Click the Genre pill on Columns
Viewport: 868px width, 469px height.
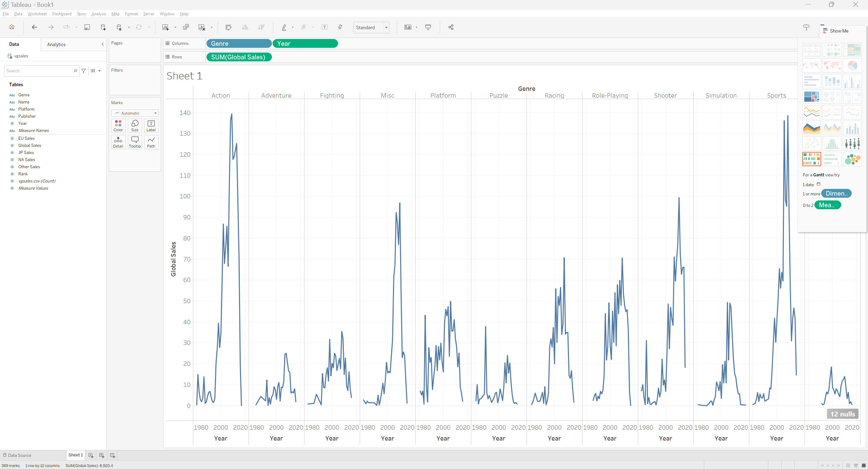click(x=239, y=43)
